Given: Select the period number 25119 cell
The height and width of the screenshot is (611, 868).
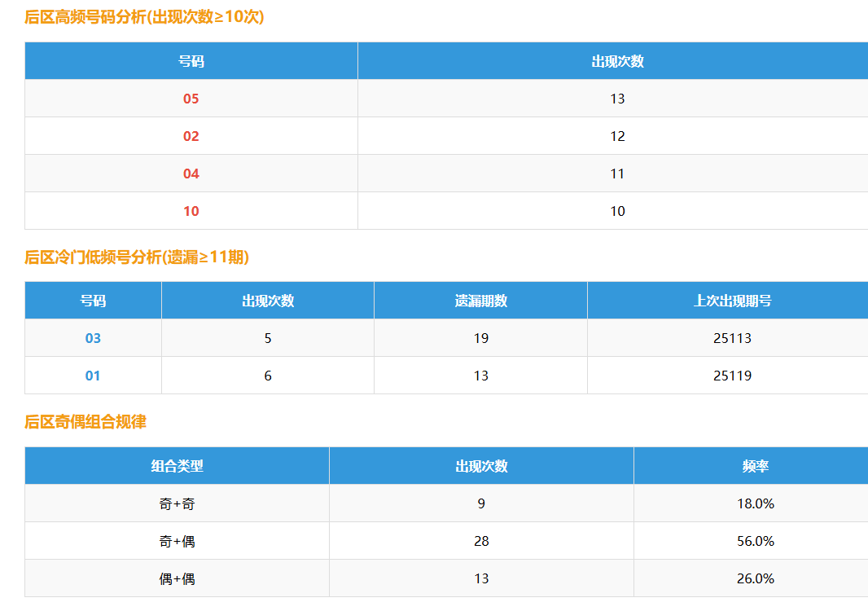Looking at the screenshot, I should pyautogui.click(x=732, y=376).
